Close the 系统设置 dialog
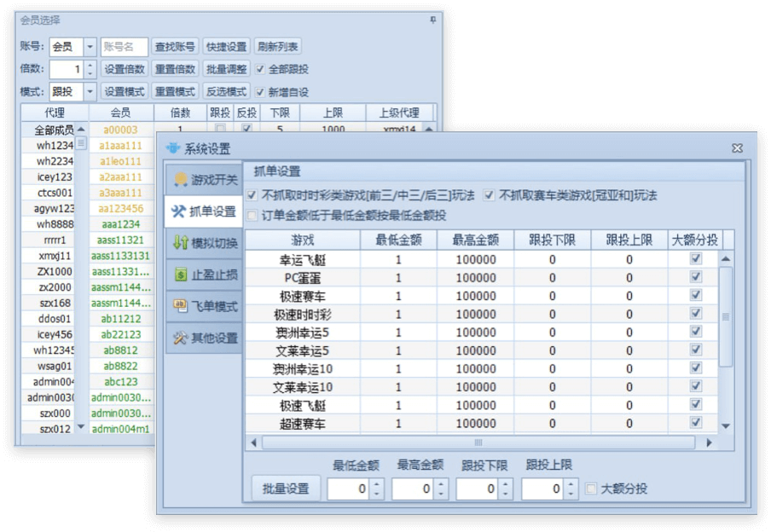This screenshot has height=532, width=771. point(737,148)
